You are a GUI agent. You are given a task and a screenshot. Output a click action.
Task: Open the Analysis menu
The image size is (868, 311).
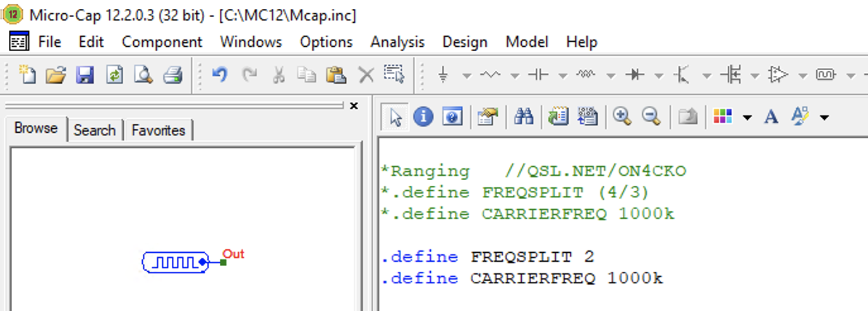point(397,42)
